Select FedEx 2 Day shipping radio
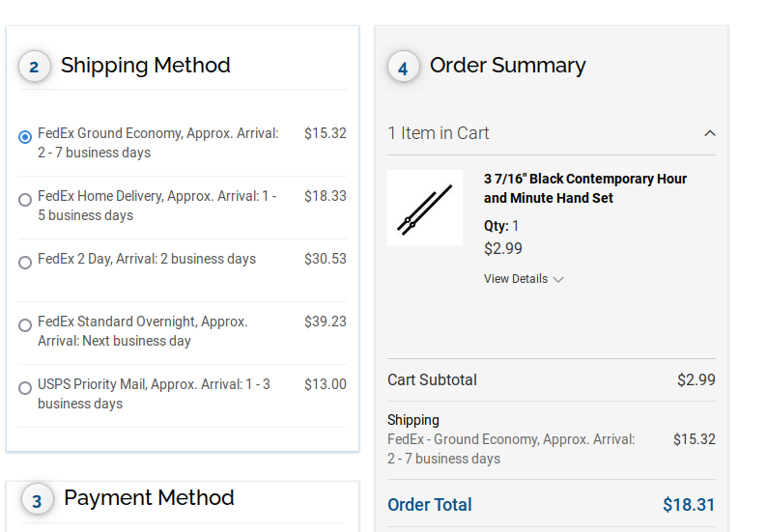Screen dimensions: 767x532 click(x=25, y=263)
